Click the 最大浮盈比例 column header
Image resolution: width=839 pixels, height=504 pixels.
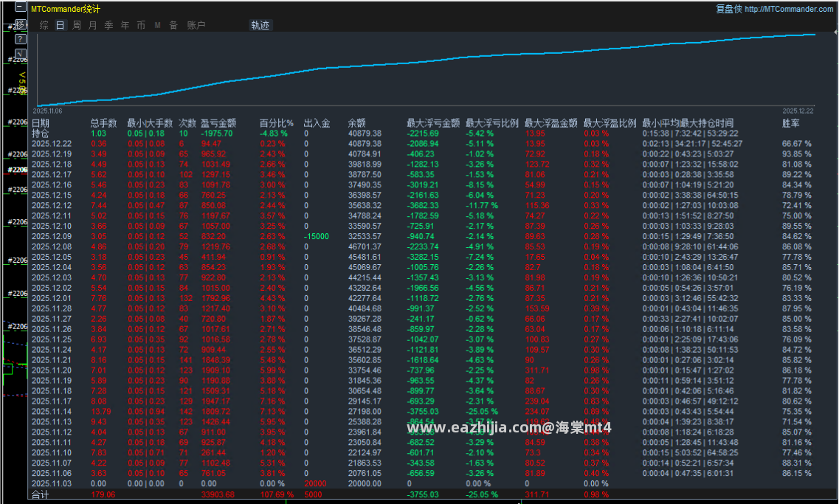point(610,123)
